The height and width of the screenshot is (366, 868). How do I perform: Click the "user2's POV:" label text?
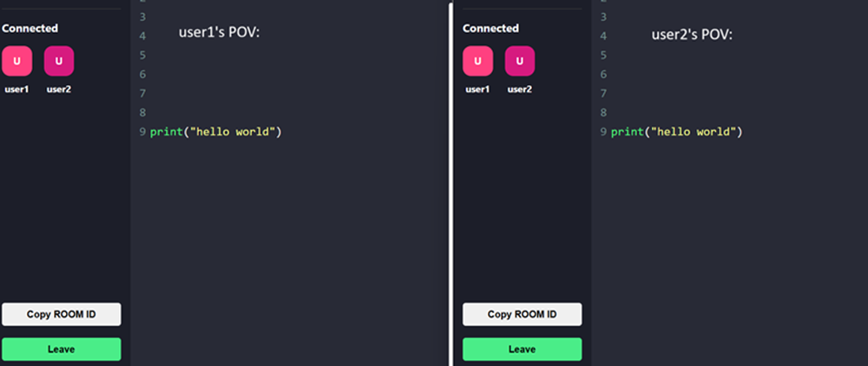pos(692,35)
